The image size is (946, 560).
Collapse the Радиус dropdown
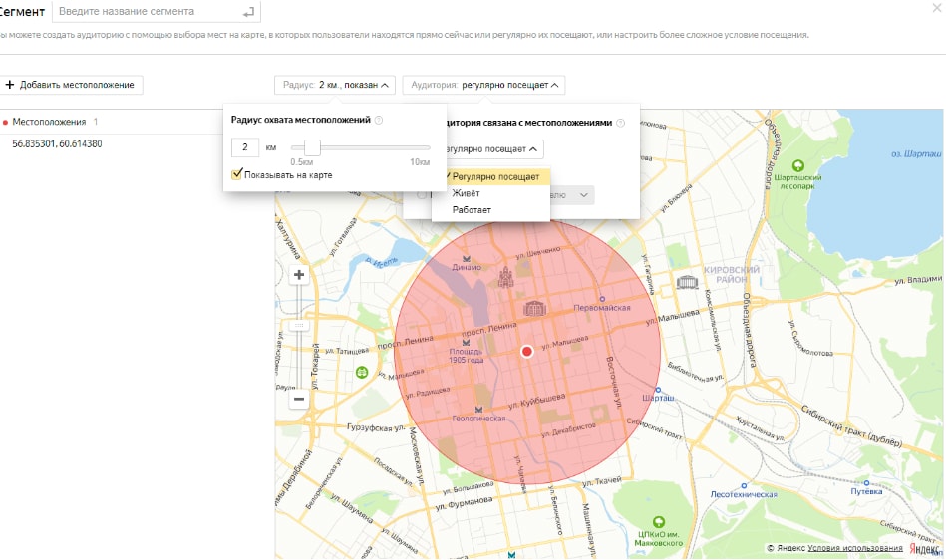coord(336,85)
